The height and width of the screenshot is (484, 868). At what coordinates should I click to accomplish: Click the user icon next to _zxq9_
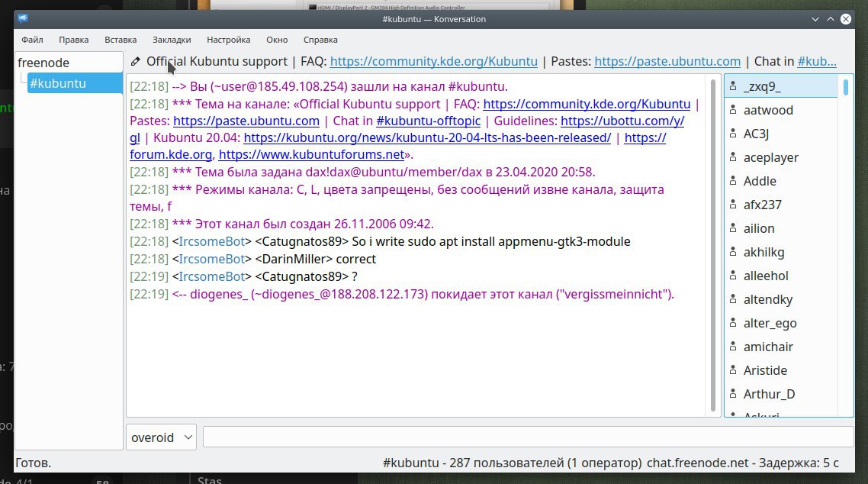pos(733,86)
